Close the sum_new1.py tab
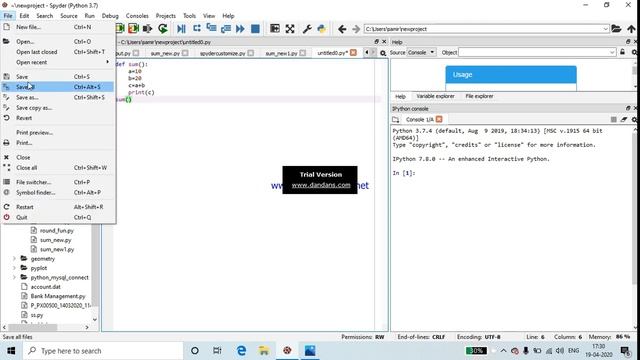640x360 pixels. click(x=302, y=53)
